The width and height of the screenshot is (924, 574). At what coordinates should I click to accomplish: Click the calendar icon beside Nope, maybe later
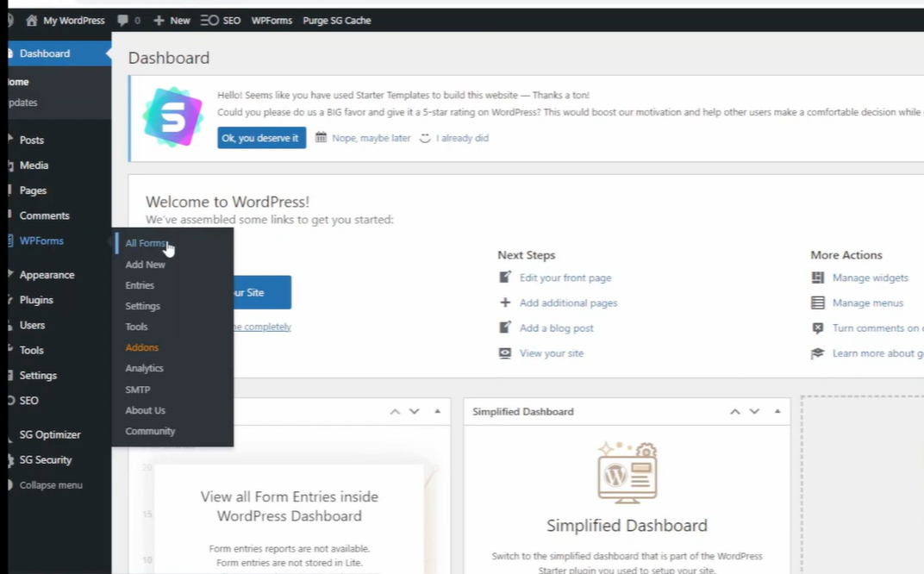321,137
